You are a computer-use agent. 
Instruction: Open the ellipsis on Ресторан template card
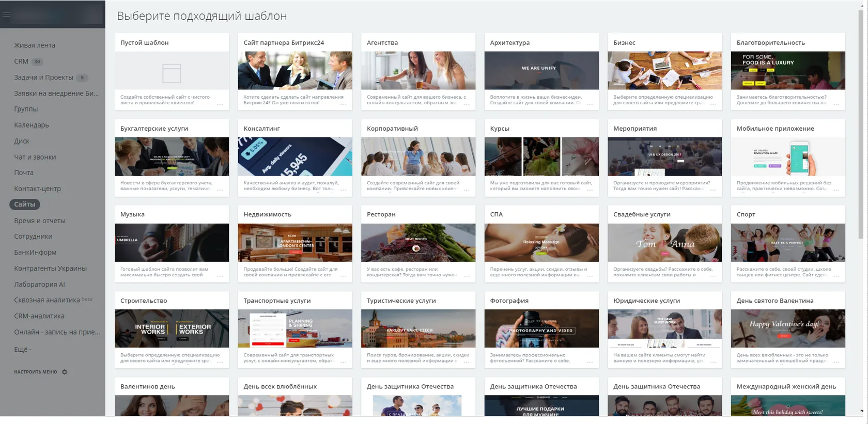coord(467,277)
